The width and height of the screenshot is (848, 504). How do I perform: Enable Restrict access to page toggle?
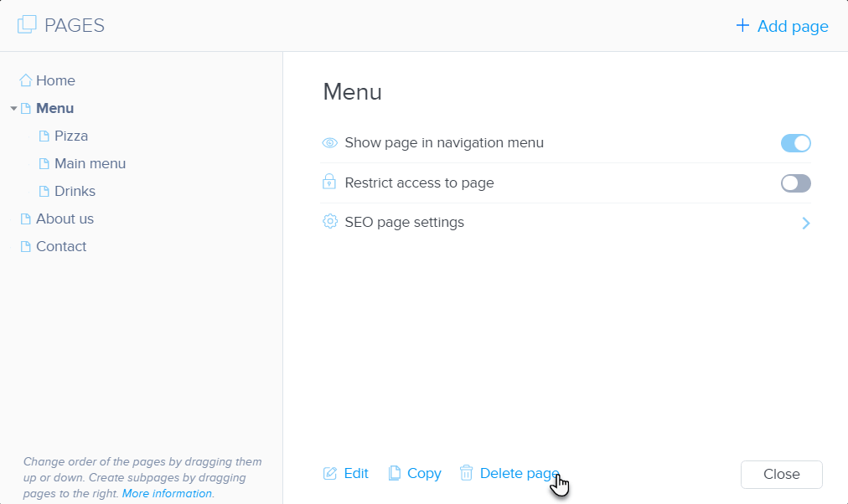click(795, 183)
